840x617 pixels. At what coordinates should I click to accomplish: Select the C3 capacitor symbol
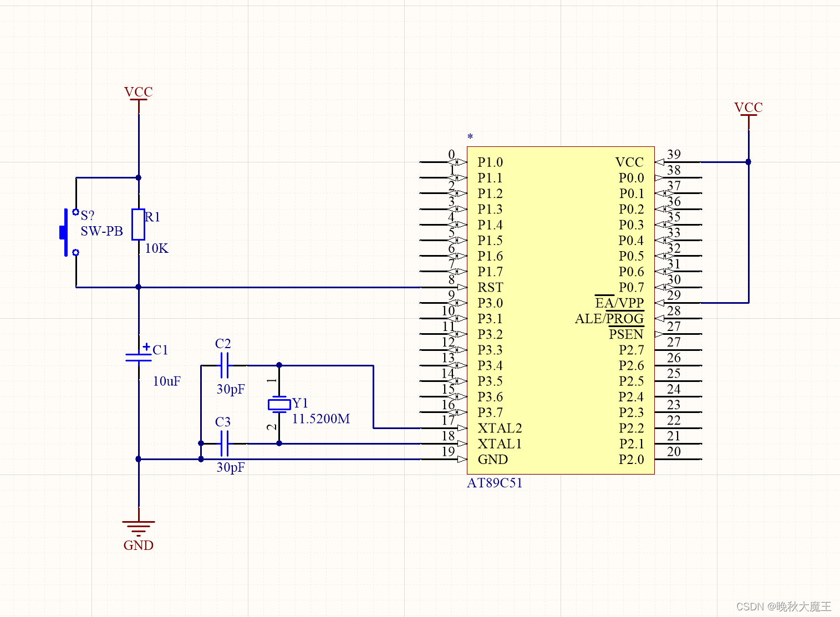coord(225,443)
